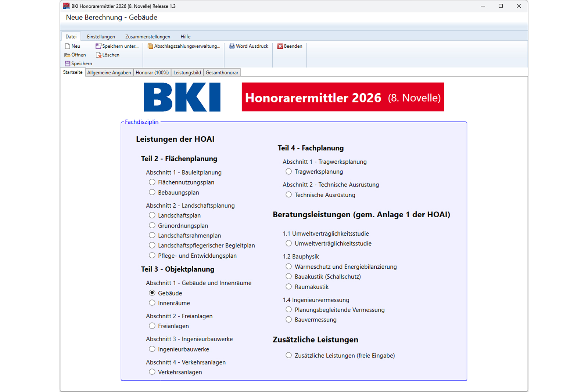This screenshot has width=588, height=392.
Task: Choose the Landschaftsplan radio button
Action: (152, 215)
